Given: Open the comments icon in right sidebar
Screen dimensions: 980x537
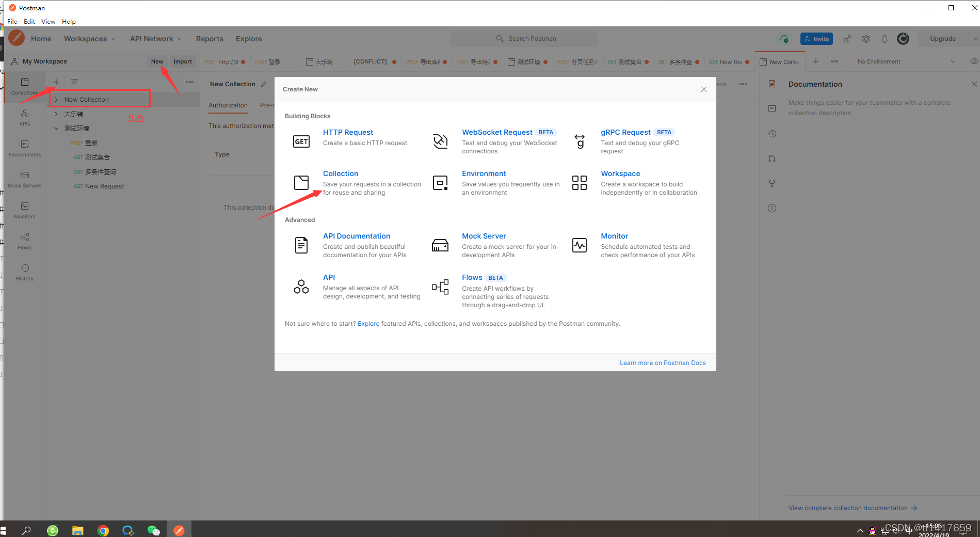Looking at the screenshot, I should (x=772, y=109).
